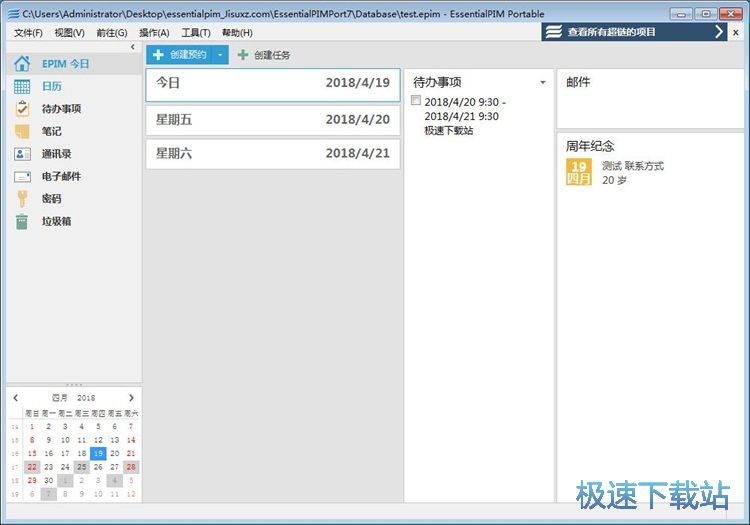Expand the 待办事项 panel dropdown arrow
This screenshot has width=750, height=525.
pos(543,82)
